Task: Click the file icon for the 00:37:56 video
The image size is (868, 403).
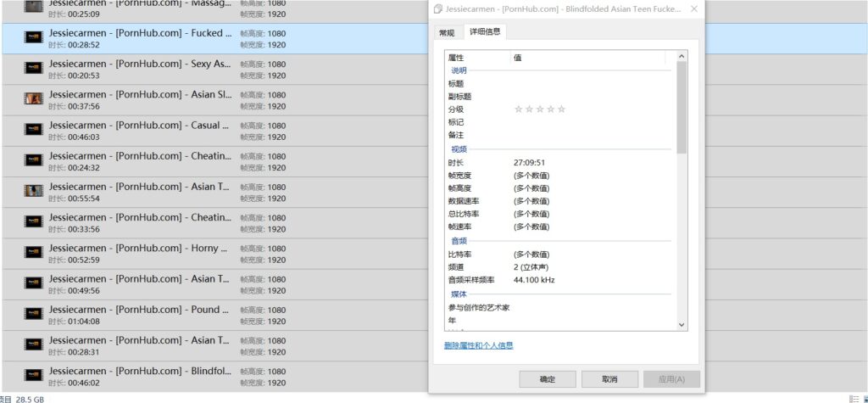Action: 33,98
